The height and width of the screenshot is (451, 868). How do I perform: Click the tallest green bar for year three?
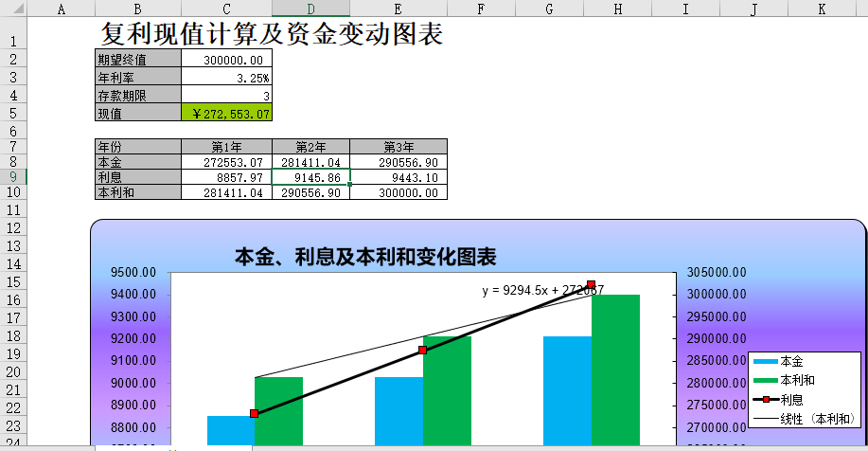(616, 370)
